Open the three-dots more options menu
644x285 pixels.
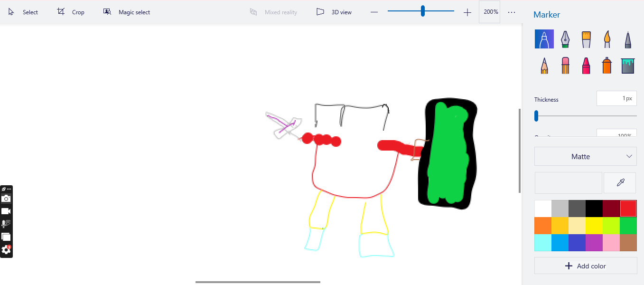(512, 12)
